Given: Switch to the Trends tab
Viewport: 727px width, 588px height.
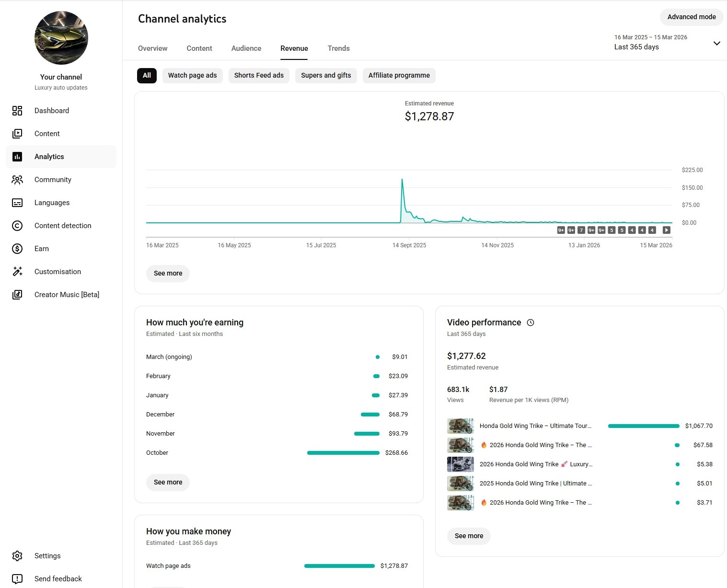Looking at the screenshot, I should [x=338, y=48].
